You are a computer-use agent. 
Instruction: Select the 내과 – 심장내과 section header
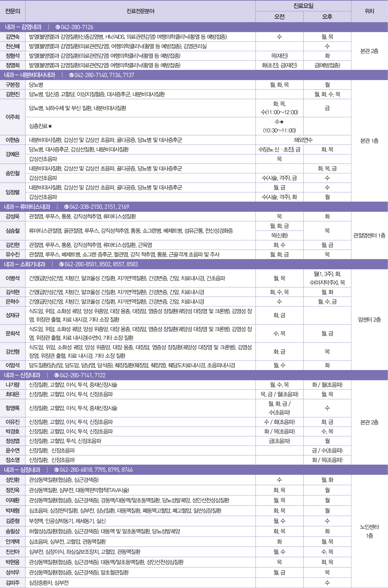(x=22, y=470)
